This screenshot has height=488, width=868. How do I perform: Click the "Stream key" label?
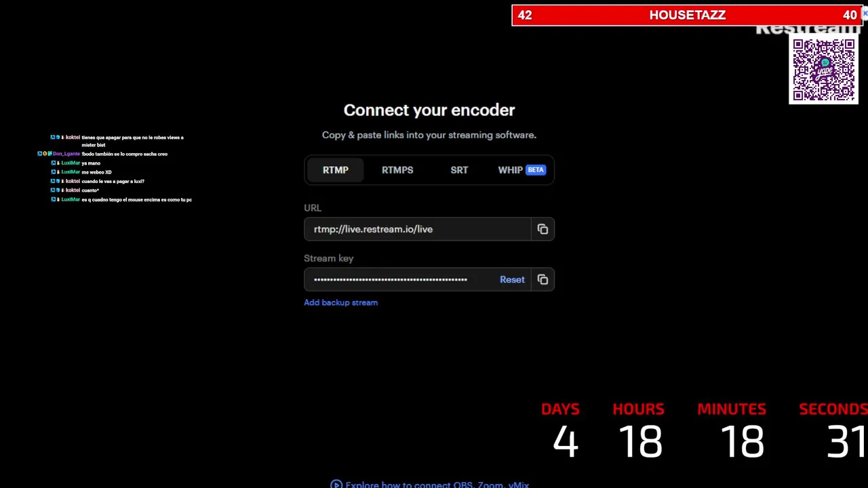[x=328, y=258]
